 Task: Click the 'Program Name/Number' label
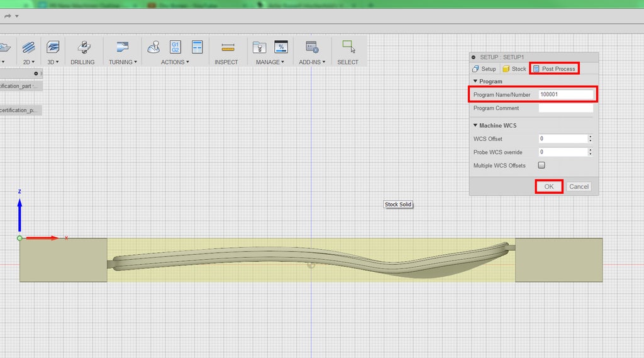(x=502, y=94)
